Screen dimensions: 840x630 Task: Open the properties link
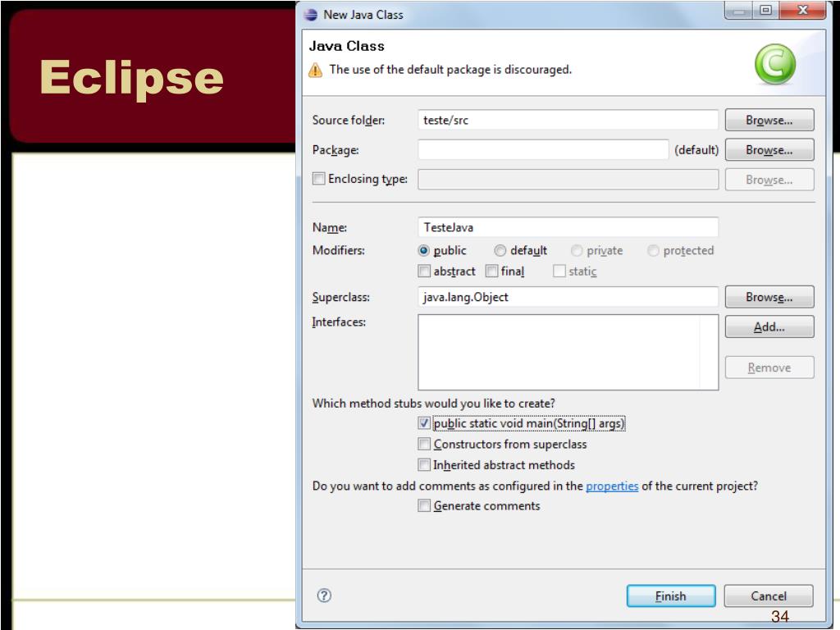pyautogui.click(x=612, y=486)
